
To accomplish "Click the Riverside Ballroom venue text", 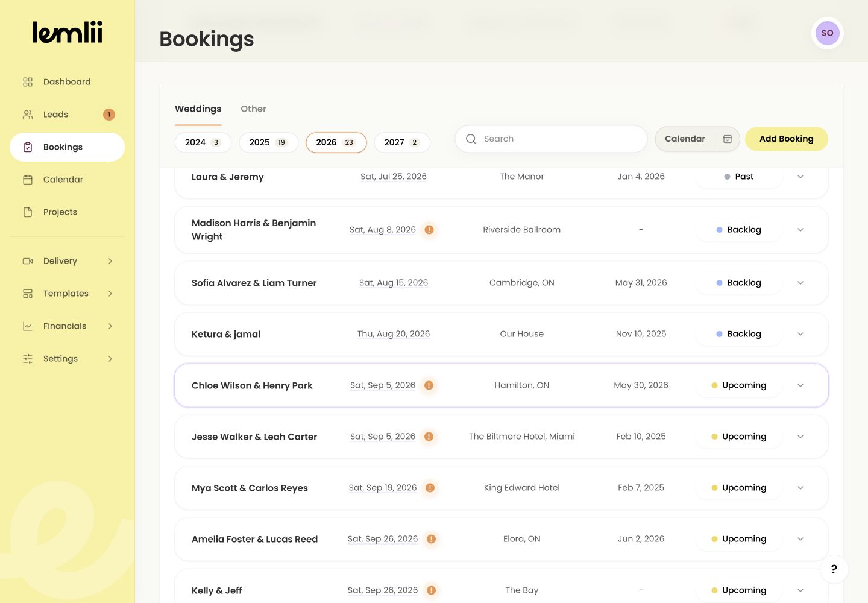I will click(x=522, y=230).
